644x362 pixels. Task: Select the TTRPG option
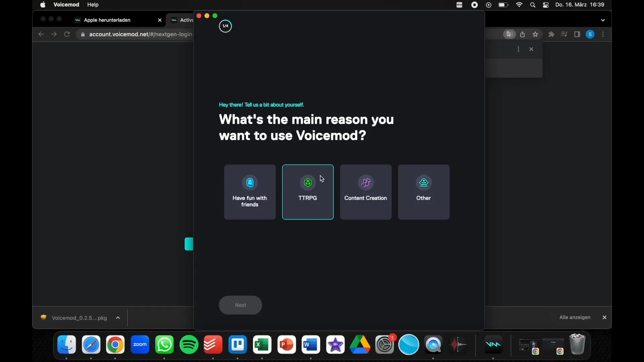(x=307, y=191)
